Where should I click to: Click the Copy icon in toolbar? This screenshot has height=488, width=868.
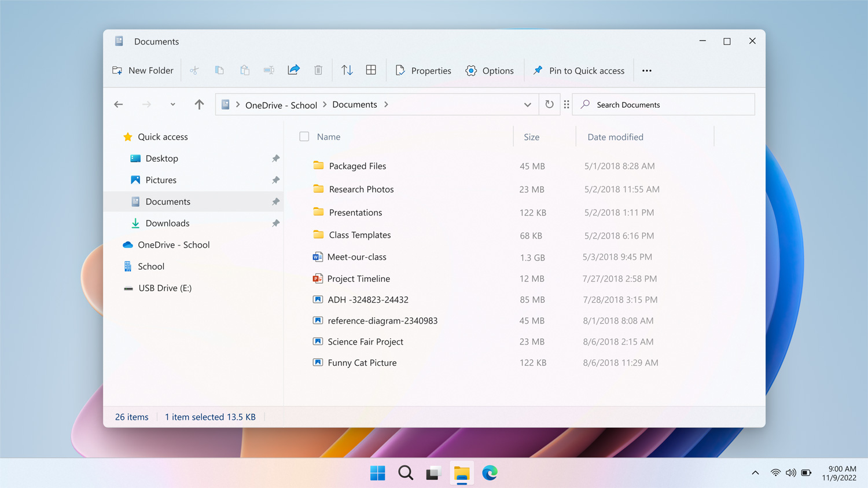pyautogui.click(x=219, y=70)
